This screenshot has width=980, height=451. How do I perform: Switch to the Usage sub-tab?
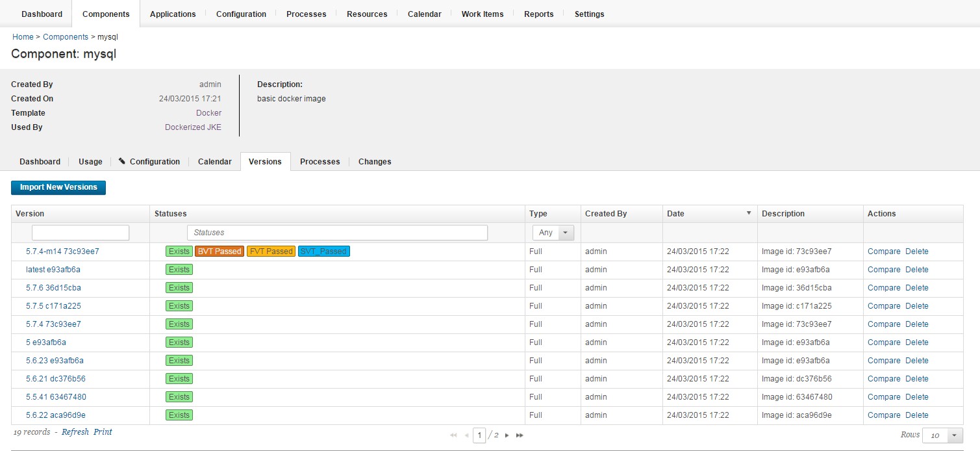pyautogui.click(x=90, y=161)
